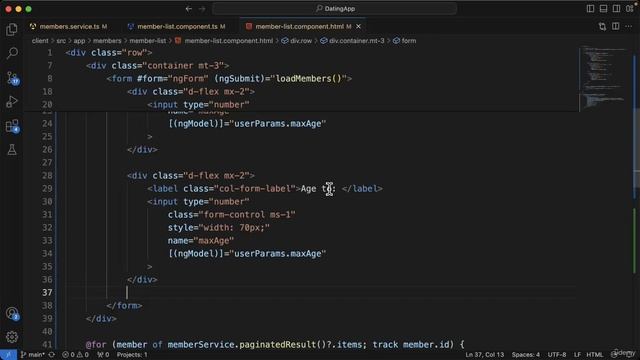Click line number 37 in the gutter
Image resolution: width=640 pixels, height=360 pixels.
47,293
